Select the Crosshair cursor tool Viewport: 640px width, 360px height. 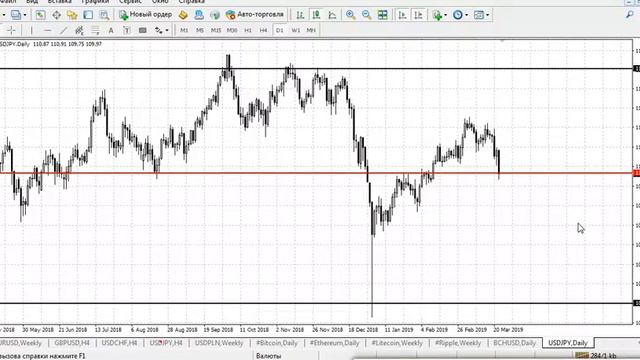point(11,30)
